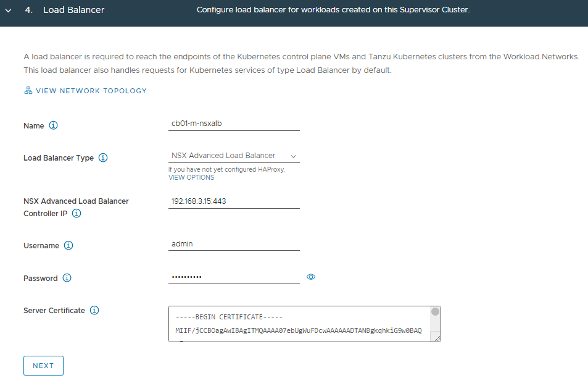Click the Load Balancer section title
588x378 pixels.
73,10
